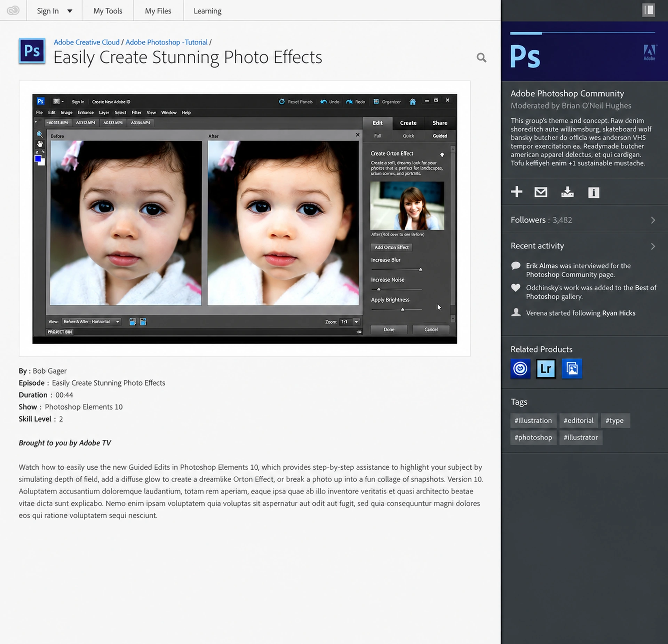Click the #illustrator tag
Screen dimensions: 668x644
pyautogui.click(x=580, y=437)
